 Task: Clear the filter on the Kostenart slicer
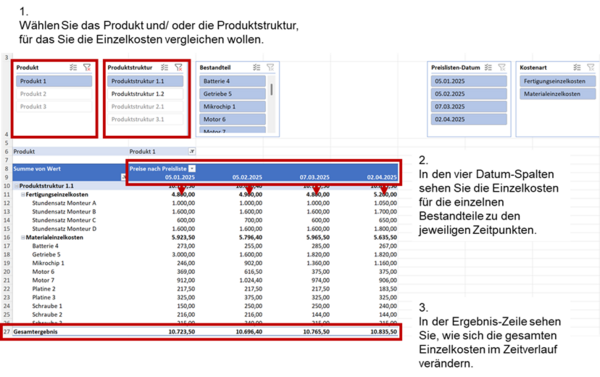click(x=590, y=67)
